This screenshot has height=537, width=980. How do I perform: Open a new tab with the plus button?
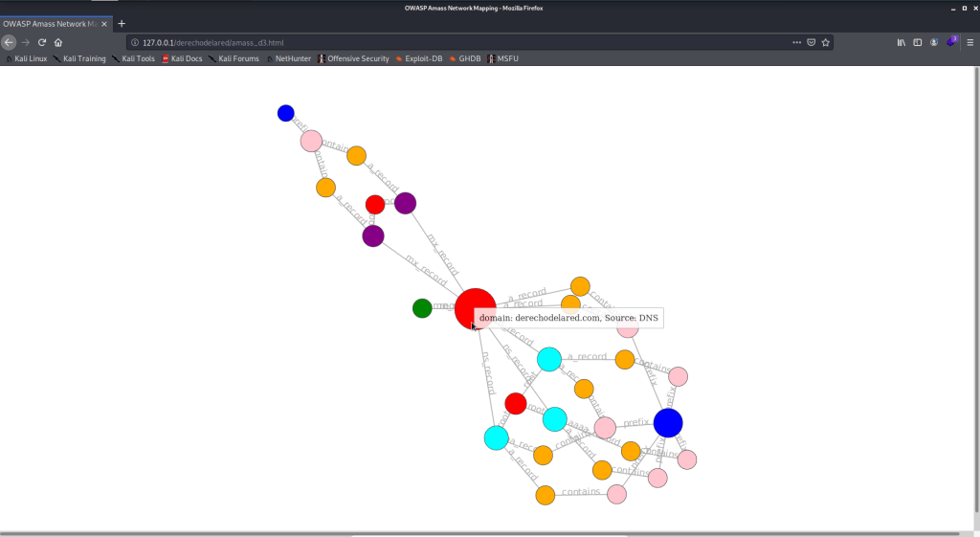(x=122, y=24)
